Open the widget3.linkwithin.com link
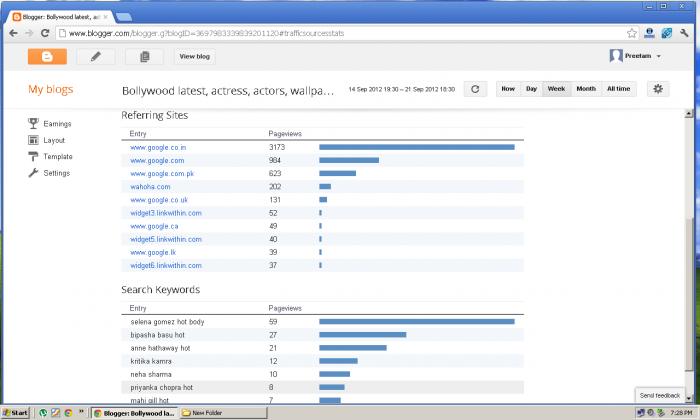700x420 pixels. pyautogui.click(x=166, y=213)
